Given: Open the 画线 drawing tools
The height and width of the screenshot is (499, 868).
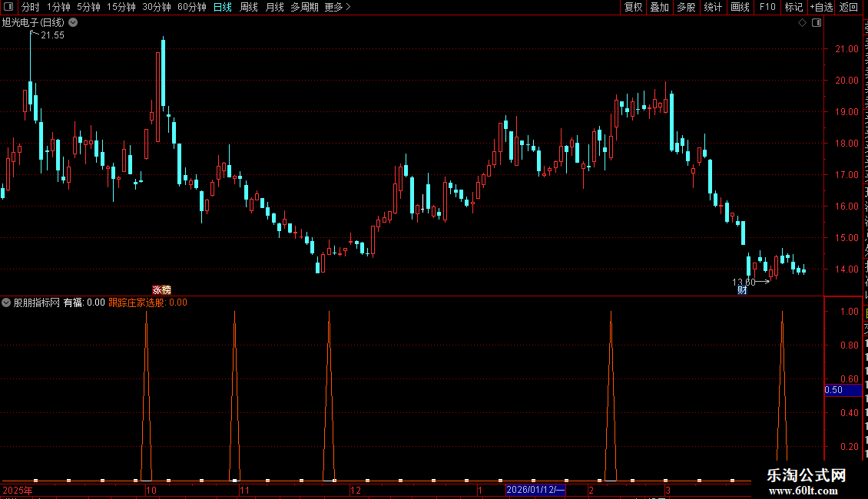Looking at the screenshot, I should [740, 7].
